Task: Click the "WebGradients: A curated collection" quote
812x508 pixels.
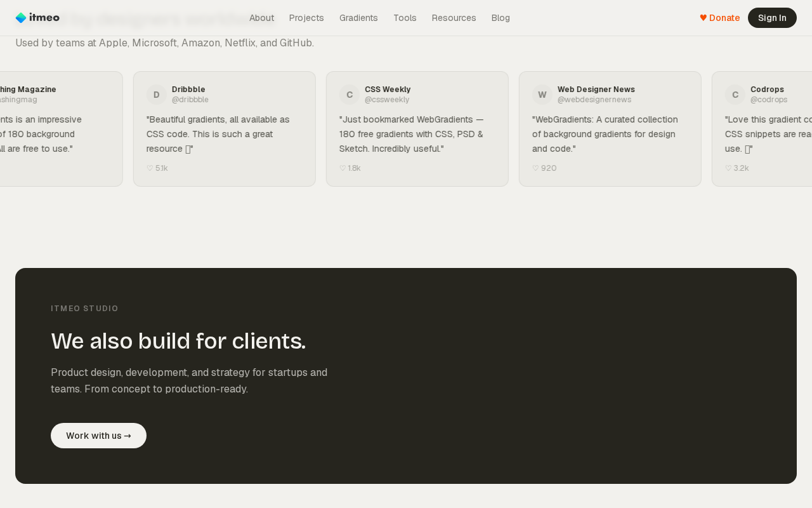Action: [x=605, y=134]
